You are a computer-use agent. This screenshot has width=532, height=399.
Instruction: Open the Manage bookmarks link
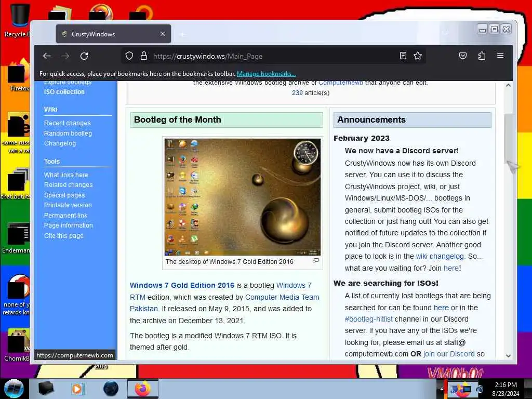click(x=267, y=74)
